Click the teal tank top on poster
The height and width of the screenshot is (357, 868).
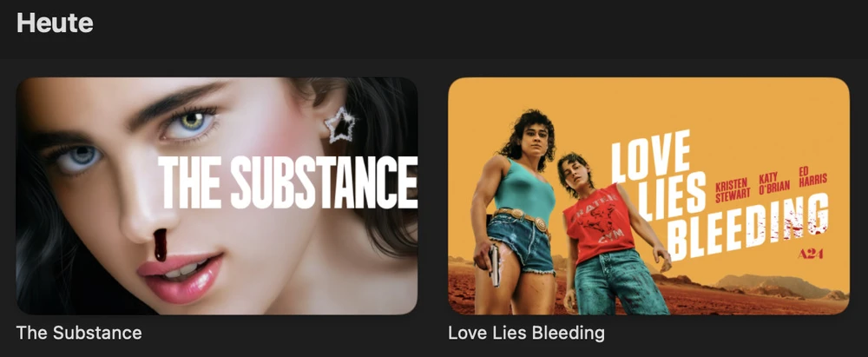(x=523, y=188)
